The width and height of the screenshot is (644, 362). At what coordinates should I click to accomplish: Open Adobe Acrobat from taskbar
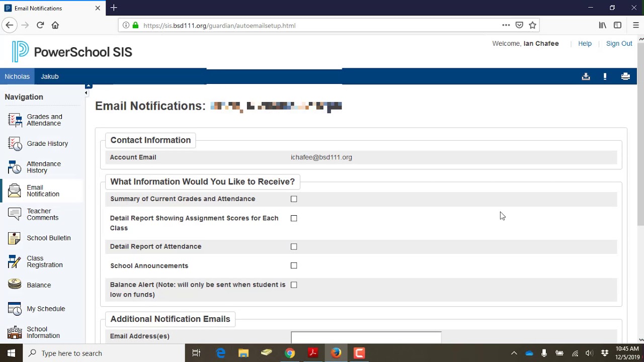(313, 353)
